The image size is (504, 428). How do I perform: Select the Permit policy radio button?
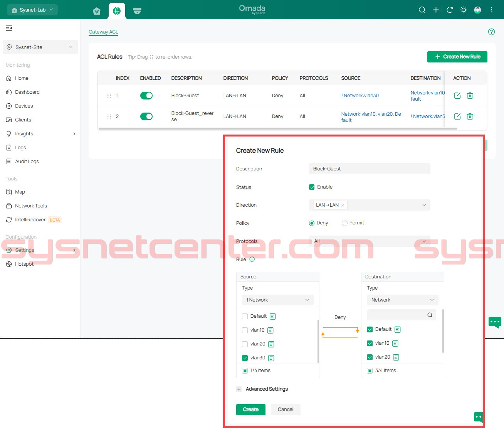pos(344,223)
